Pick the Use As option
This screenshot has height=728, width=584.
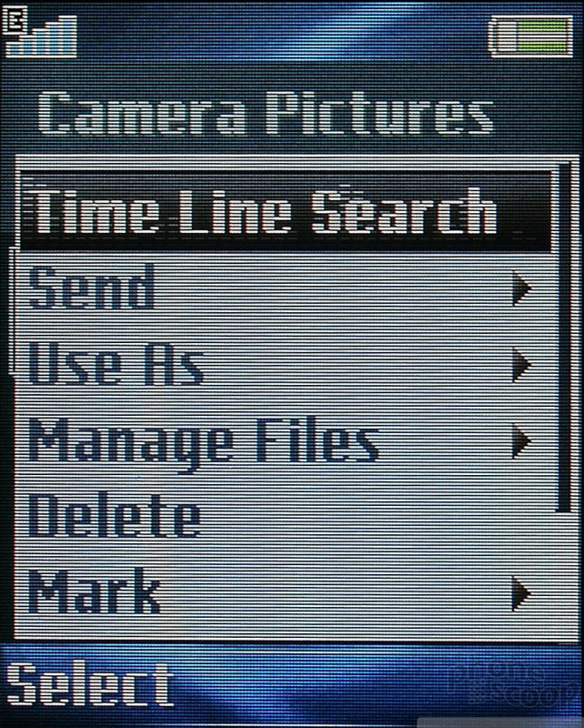tap(116, 363)
